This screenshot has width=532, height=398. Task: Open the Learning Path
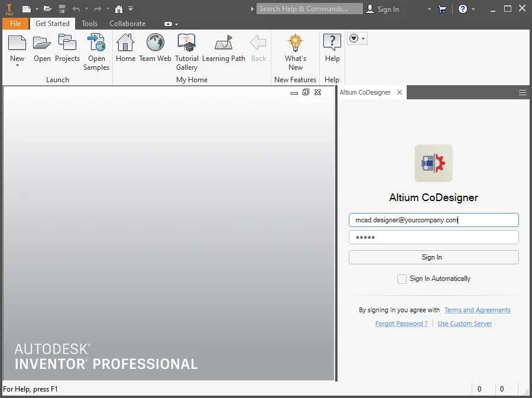[223, 48]
